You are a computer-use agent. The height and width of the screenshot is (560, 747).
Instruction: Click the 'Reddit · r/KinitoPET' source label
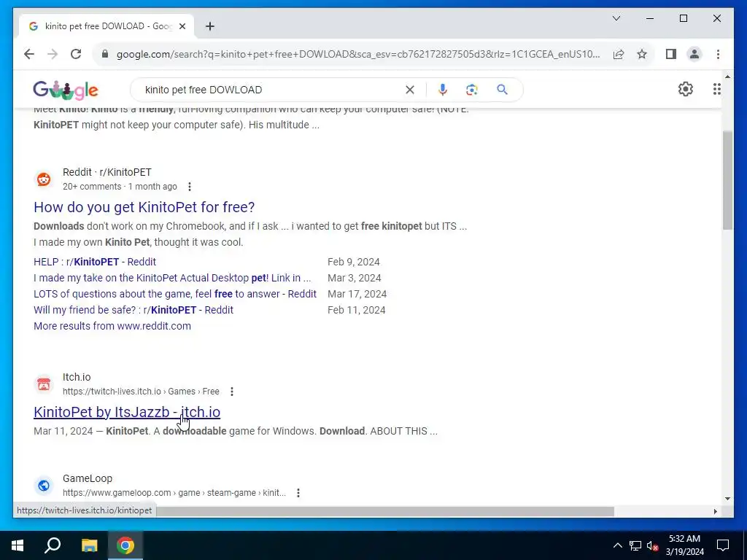pyautogui.click(x=107, y=172)
